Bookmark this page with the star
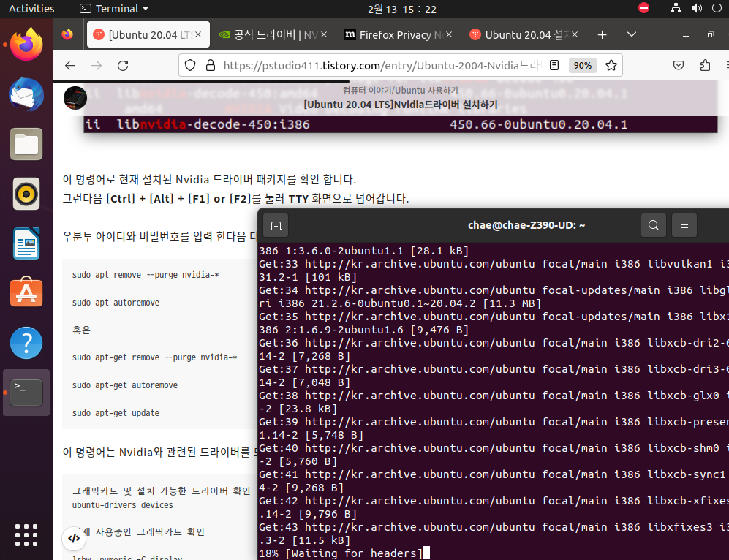729x560 pixels. [x=611, y=66]
